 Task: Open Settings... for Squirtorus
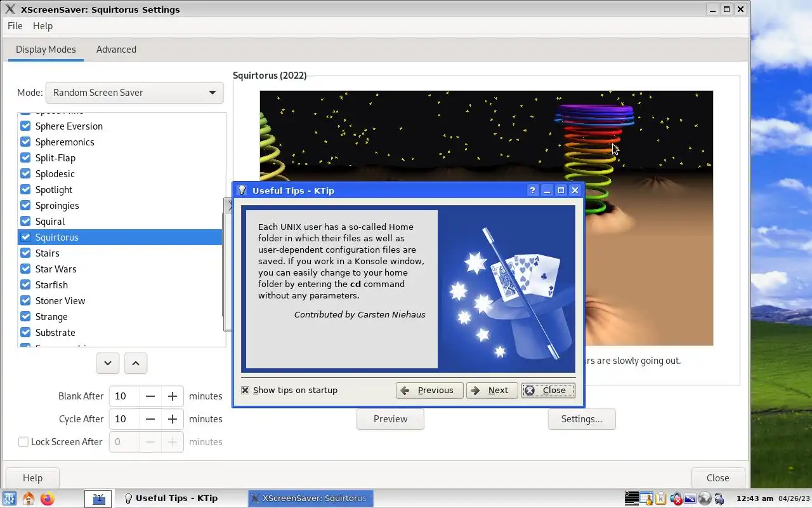(x=582, y=419)
